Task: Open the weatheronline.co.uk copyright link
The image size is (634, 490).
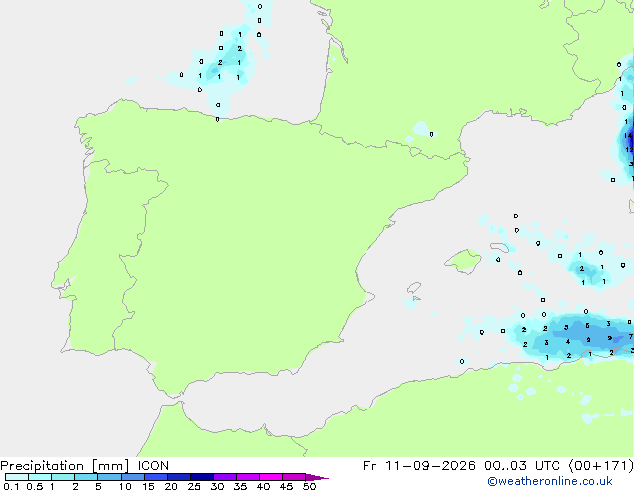Action: click(550, 481)
